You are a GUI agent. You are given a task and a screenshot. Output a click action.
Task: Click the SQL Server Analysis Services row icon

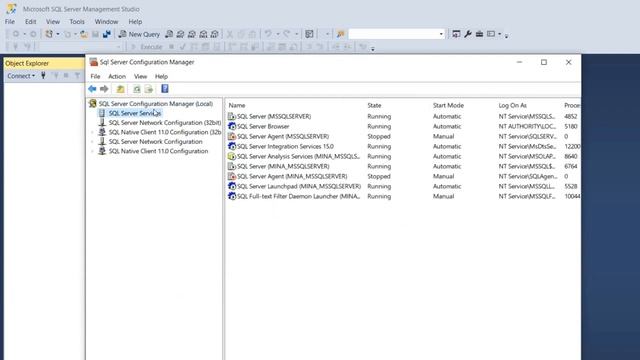[x=232, y=156]
